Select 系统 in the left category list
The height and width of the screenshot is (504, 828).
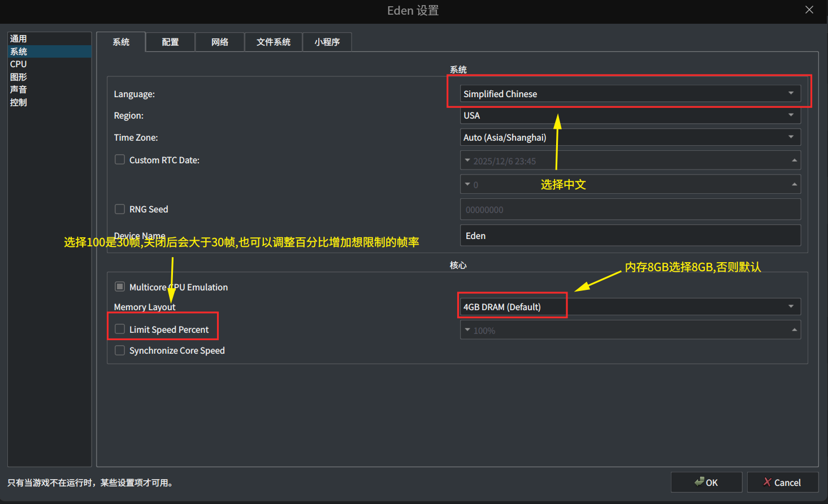(49, 51)
